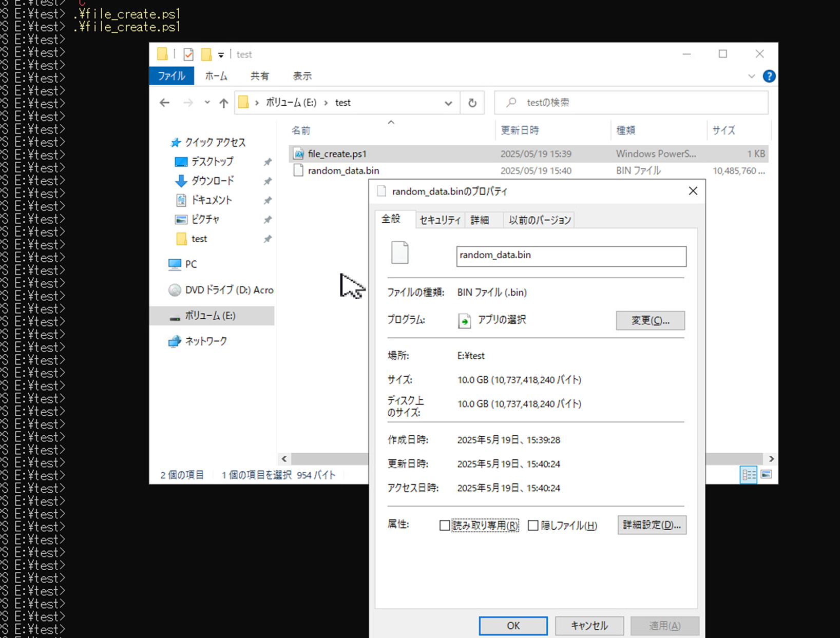The width and height of the screenshot is (840, 638).
Task: Open Explorer help question mark icon
Action: click(769, 76)
